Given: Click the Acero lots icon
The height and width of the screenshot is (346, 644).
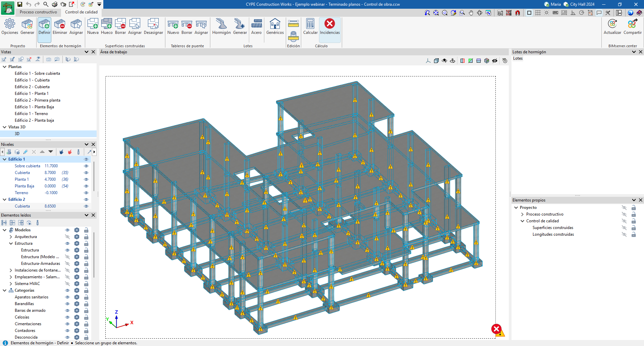Looking at the screenshot, I should [256, 24].
